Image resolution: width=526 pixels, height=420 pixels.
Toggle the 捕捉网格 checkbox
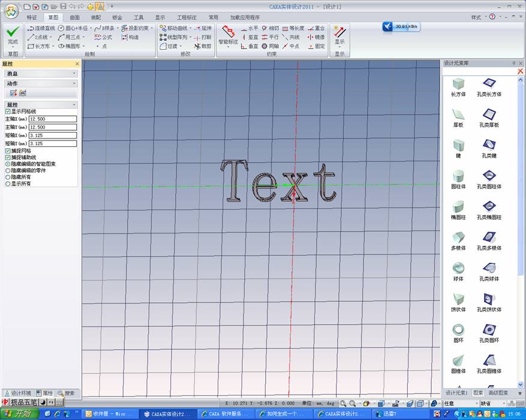click(x=8, y=151)
